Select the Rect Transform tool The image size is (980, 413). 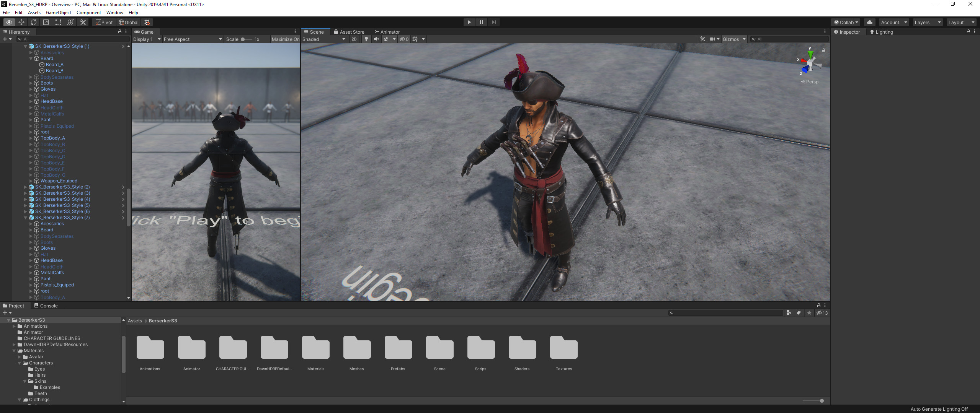point(58,22)
